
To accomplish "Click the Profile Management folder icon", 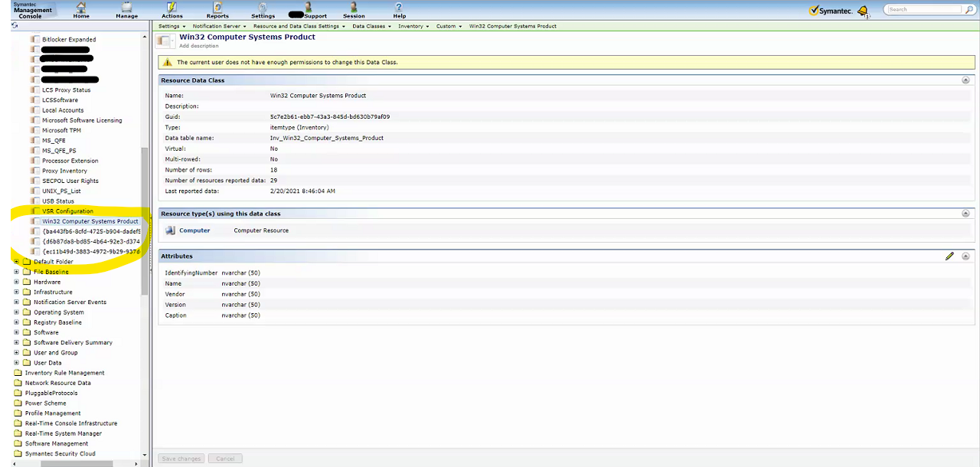I will click(x=18, y=413).
